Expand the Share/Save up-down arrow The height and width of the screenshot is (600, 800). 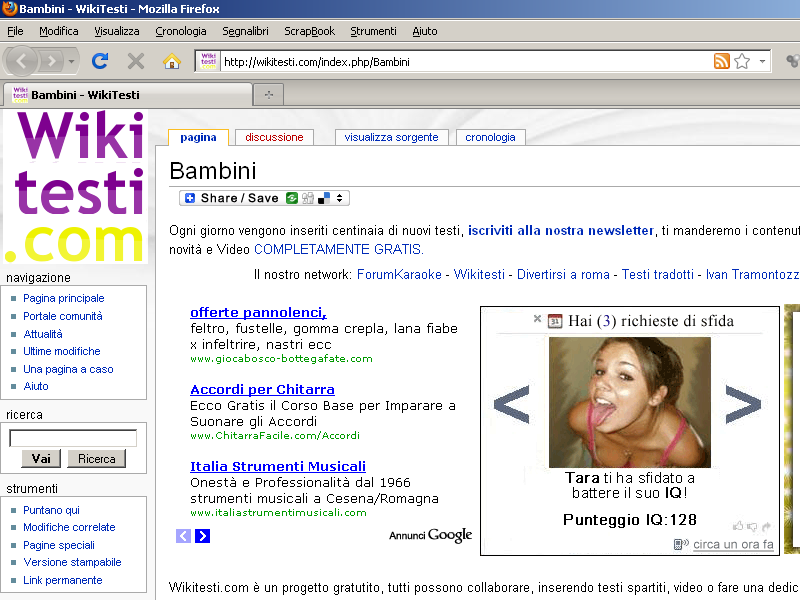click(339, 198)
